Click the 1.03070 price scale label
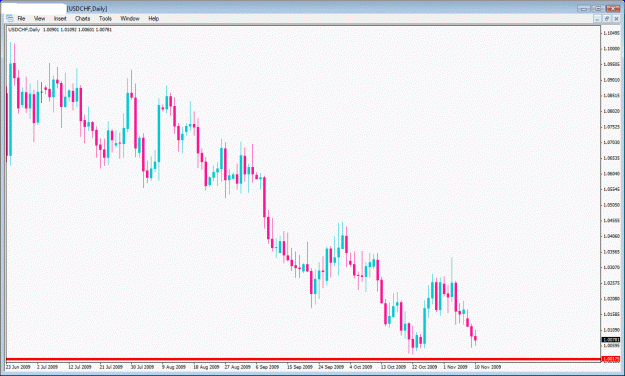 coord(611,267)
